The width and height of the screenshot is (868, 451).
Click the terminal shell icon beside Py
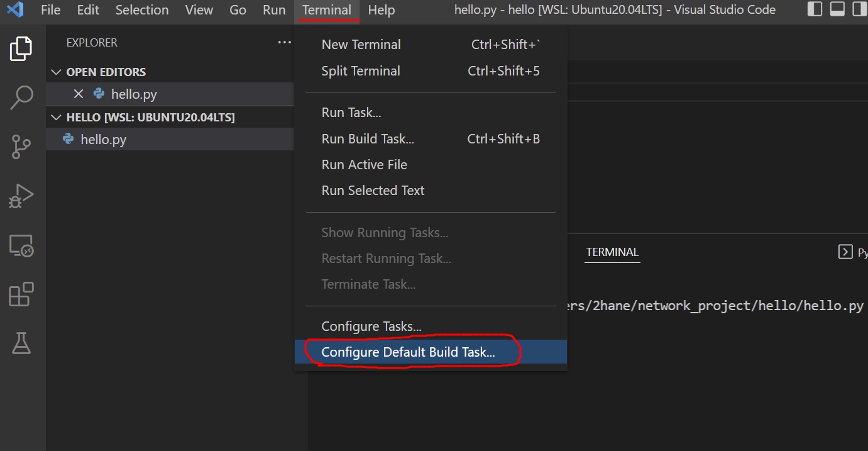click(845, 252)
